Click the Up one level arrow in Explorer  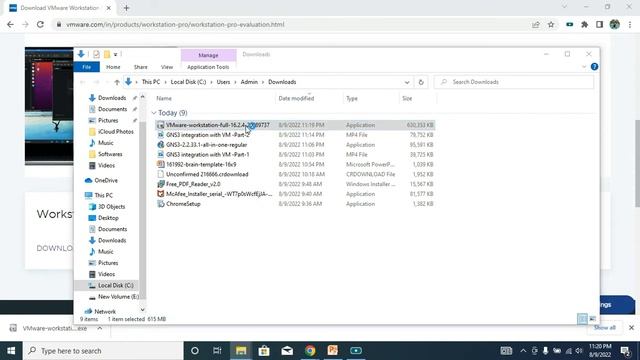(117, 82)
